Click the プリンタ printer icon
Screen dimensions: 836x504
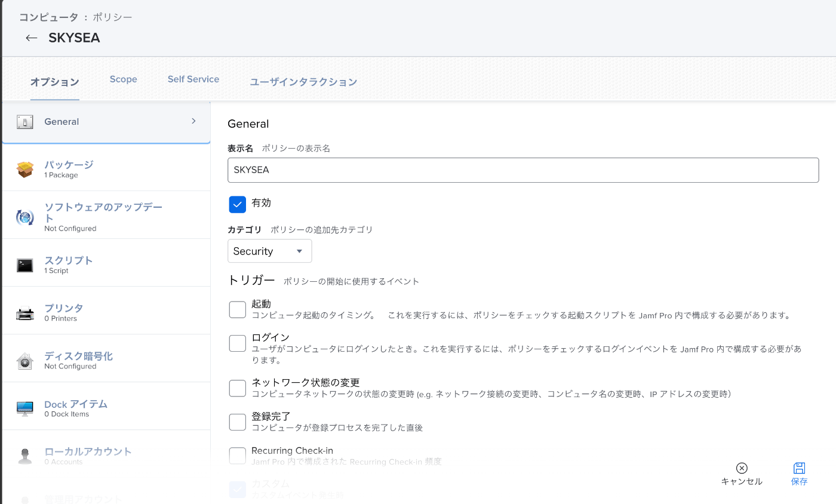[x=24, y=313]
